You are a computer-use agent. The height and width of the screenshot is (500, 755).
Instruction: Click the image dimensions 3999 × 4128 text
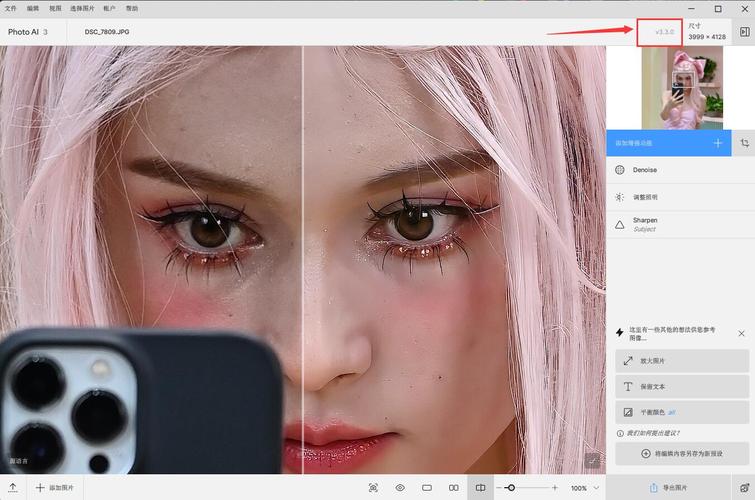pos(707,37)
